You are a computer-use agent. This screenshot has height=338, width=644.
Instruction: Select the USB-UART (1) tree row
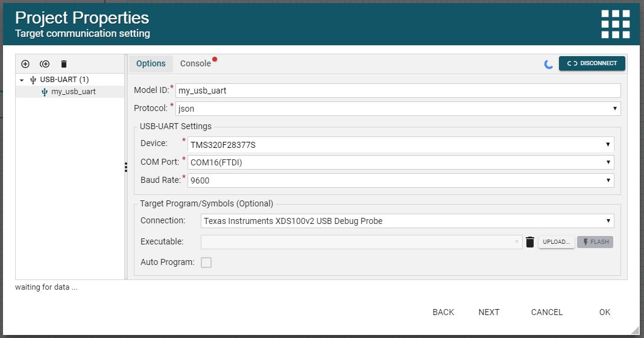[70, 80]
